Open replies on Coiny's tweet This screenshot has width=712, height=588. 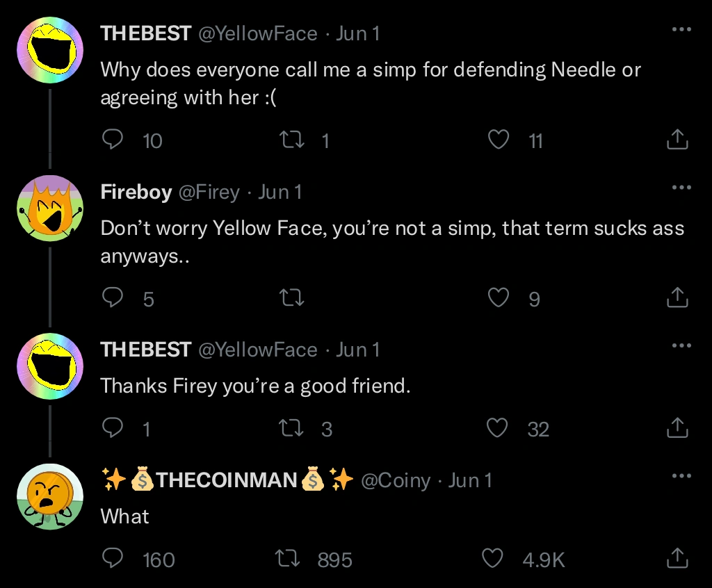coord(113,558)
